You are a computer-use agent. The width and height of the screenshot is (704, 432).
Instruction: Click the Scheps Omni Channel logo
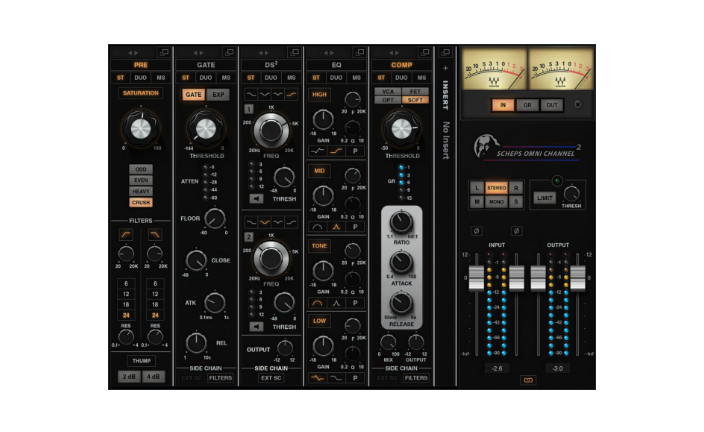tap(527, 148)
